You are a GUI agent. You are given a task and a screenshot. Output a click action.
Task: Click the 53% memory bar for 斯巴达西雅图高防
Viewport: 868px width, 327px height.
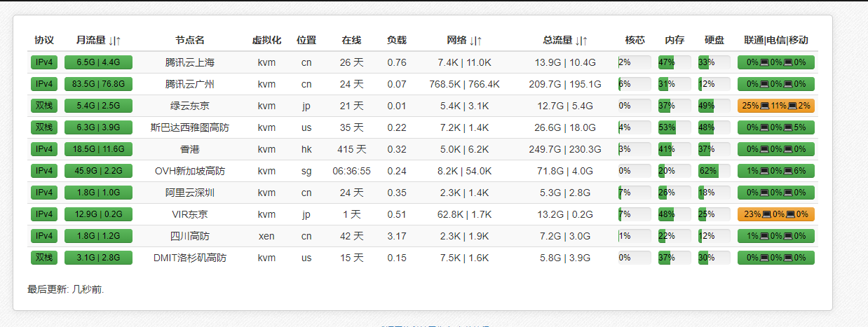point(674,127)
